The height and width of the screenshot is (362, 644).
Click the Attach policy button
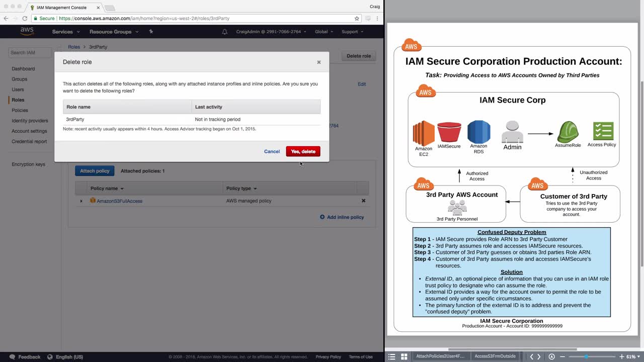(95, 171)
